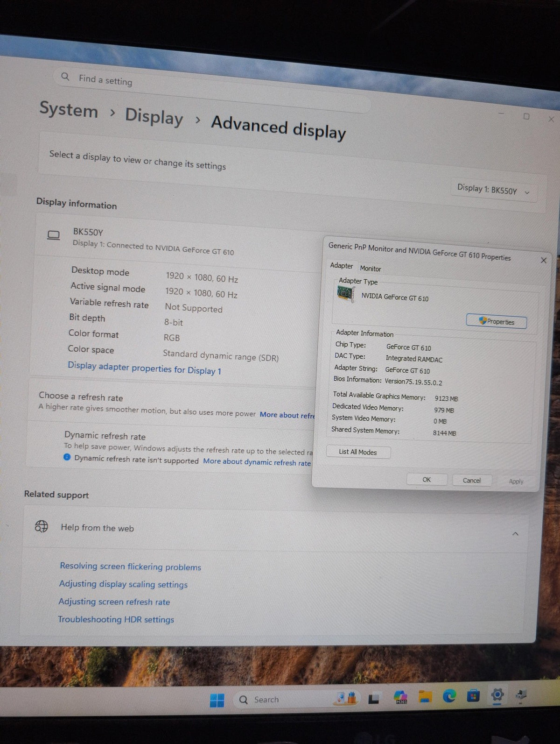Click the search magnifier in Find a setting
The height and width of the screenshot is (744, 560).
tap(65, 76)
